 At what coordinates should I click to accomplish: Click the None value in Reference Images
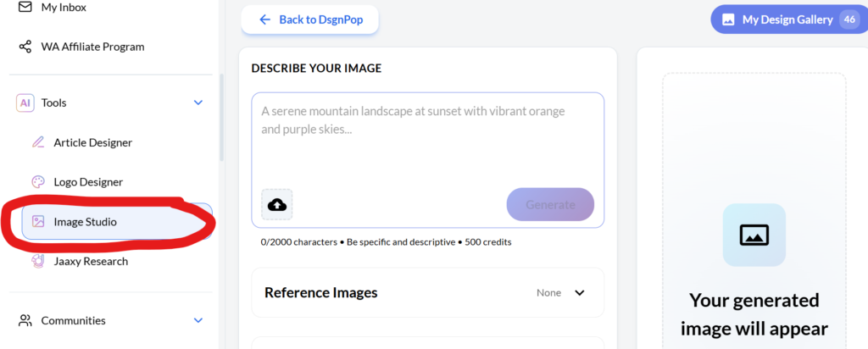[x=548, y=293]
